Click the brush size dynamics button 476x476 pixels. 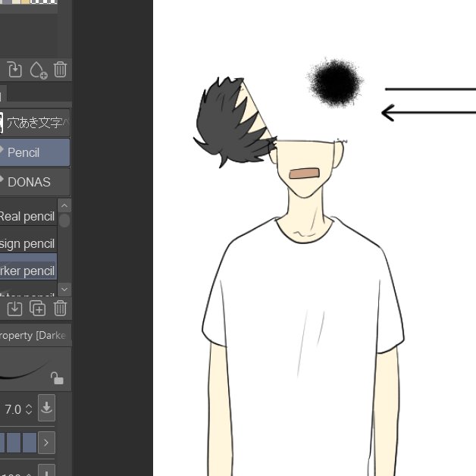[x=46, y=408]
